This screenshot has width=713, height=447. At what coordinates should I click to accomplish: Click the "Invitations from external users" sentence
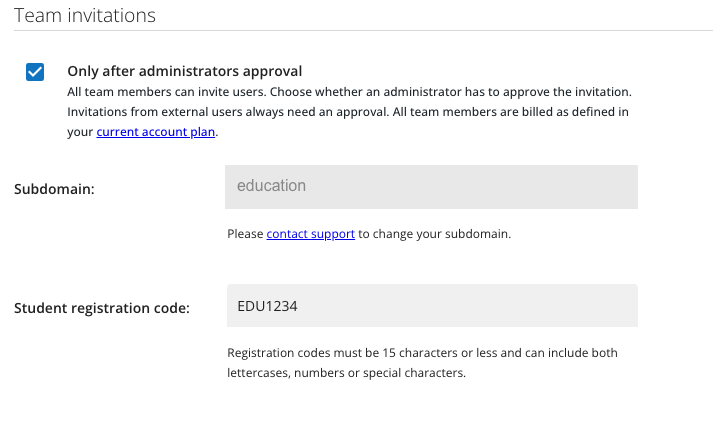coord(230,111)
